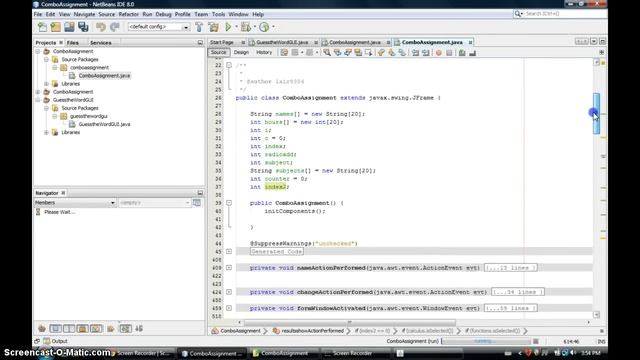Expand the formWindowActivated code fold

229,308
